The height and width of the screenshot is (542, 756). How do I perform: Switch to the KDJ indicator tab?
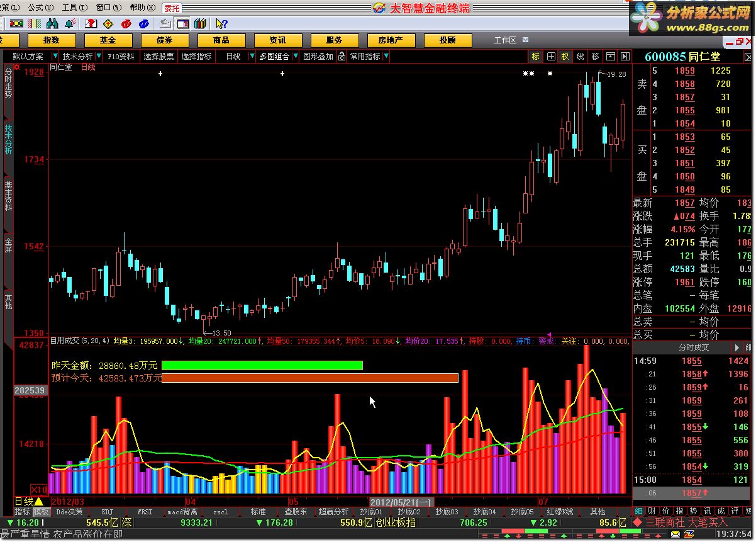tap(108, 512)
